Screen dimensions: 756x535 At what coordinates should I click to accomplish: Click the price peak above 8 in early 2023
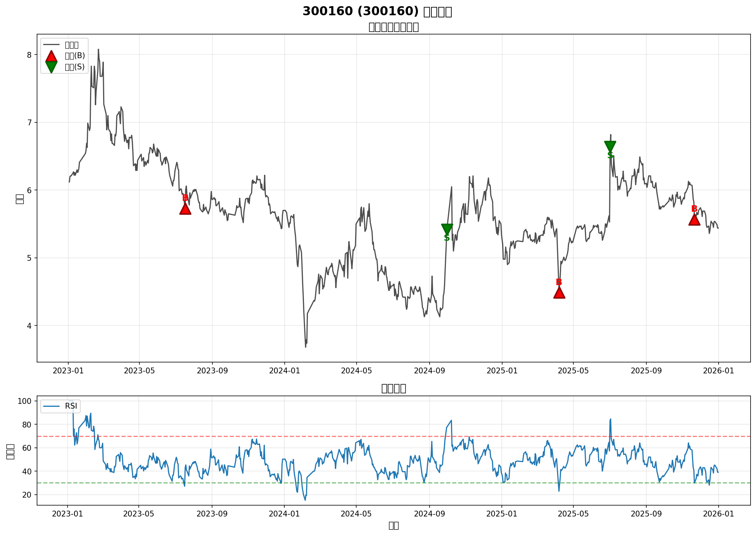click(x=98, y=49)
